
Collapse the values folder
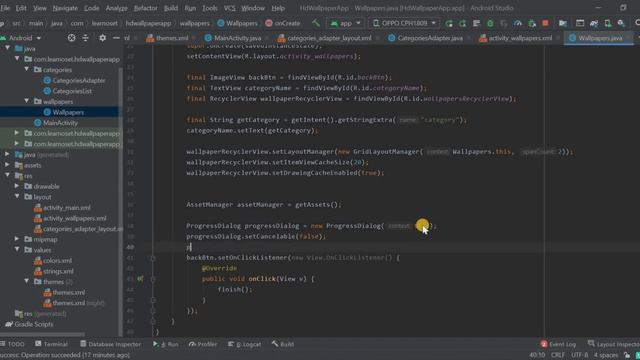pyautogui.click(x=17, y=250)
